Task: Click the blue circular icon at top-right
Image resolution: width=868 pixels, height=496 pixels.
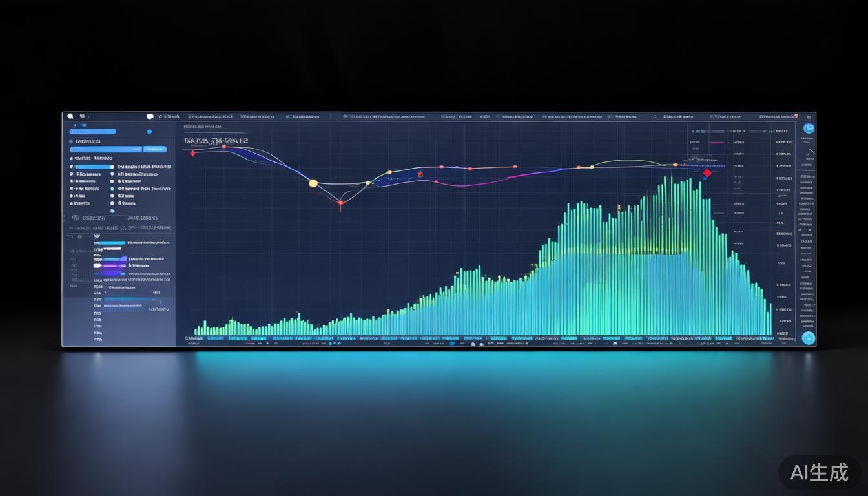Action: [808, 128]
